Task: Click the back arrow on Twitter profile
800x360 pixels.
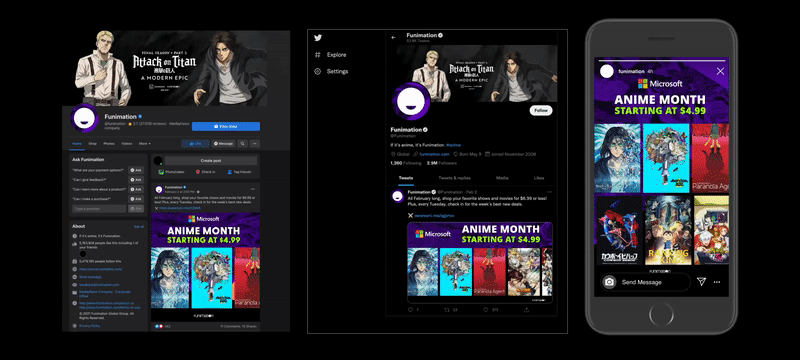Action: pyautogui.click(x=393, y=37)
